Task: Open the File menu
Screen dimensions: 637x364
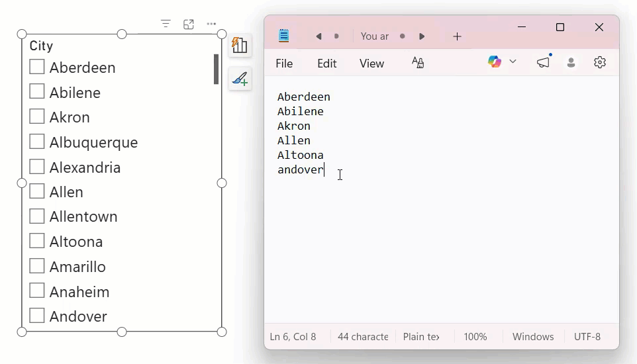Action: point(284,64)
